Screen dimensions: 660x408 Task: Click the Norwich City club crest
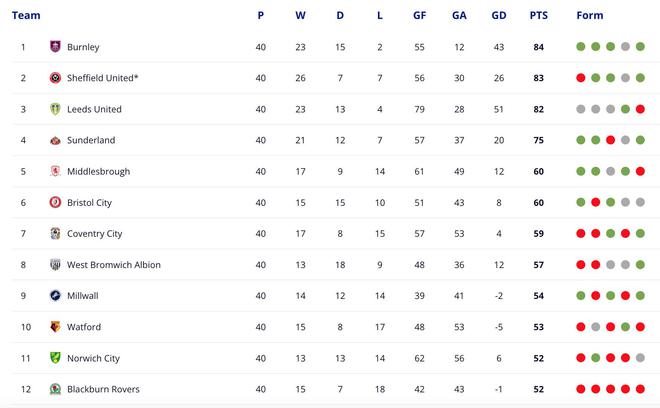[55, 358]
